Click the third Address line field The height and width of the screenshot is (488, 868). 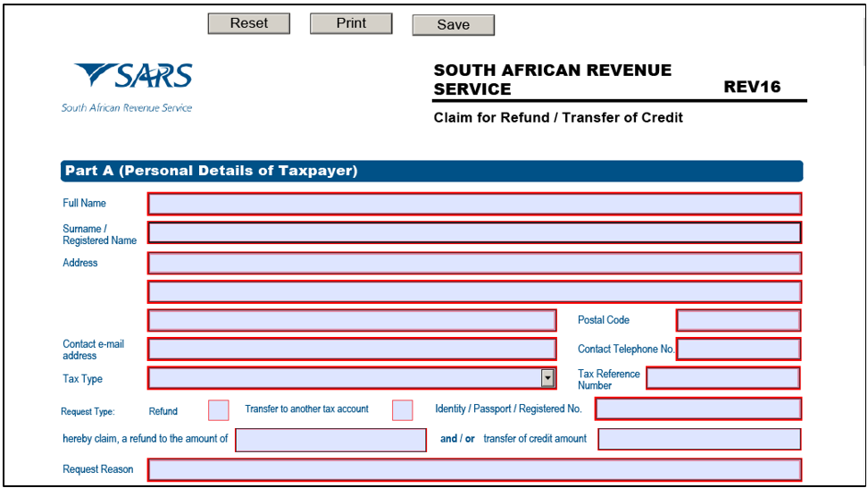tap(352, 320)
